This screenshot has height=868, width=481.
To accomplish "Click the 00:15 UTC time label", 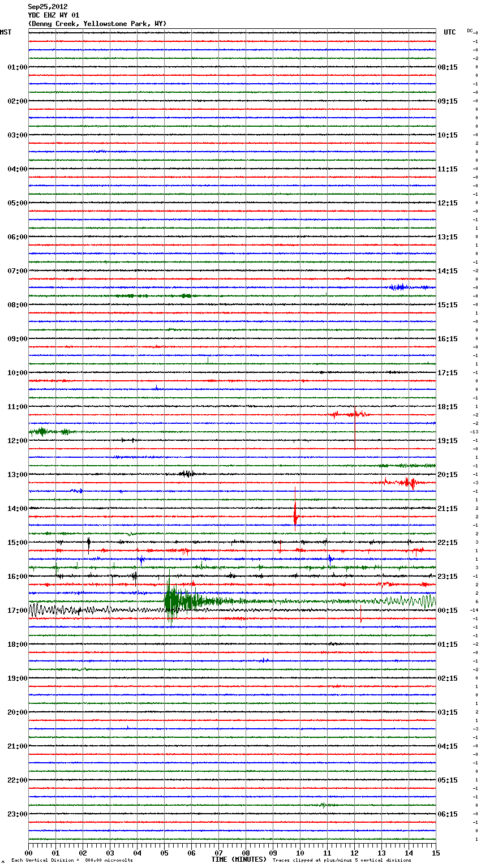I will pos(448,611).
